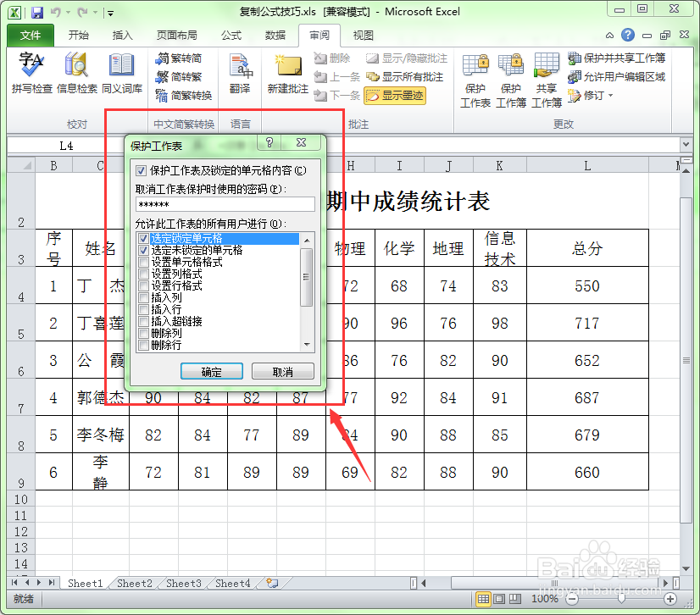Click the Name Box showing L4
This screenshot has width=700, height=615.
(66, 146)
